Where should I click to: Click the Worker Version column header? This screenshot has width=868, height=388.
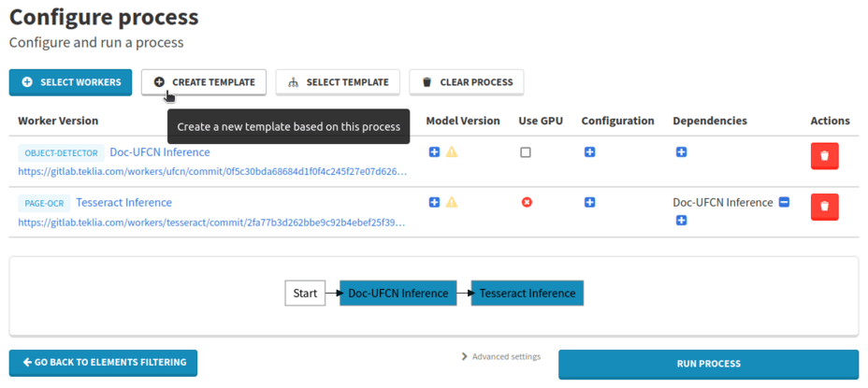[58, 121]
